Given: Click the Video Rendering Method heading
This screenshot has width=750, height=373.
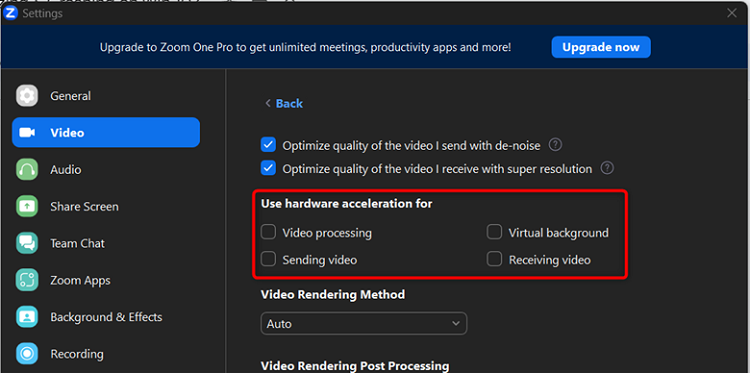Looking at the screenshot, I should click(x=333, y=294).
